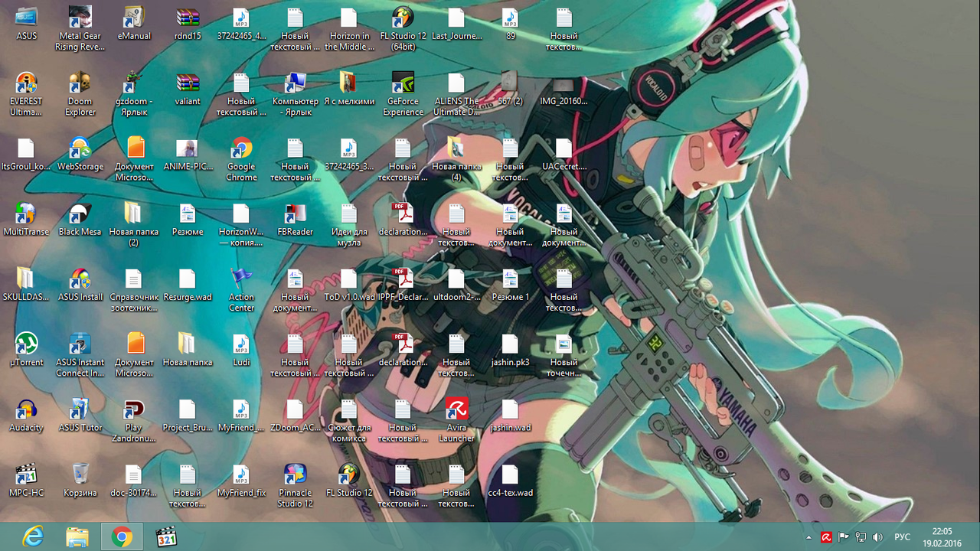The image size is (980, 551).
Task: Open Google Chrome desktop shortcut
Action: click(x=241, y=159)
